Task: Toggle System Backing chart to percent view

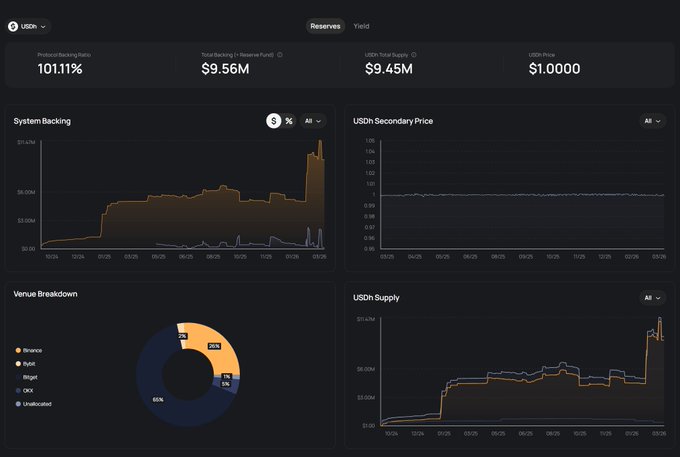Action: [x=289, y=121]
